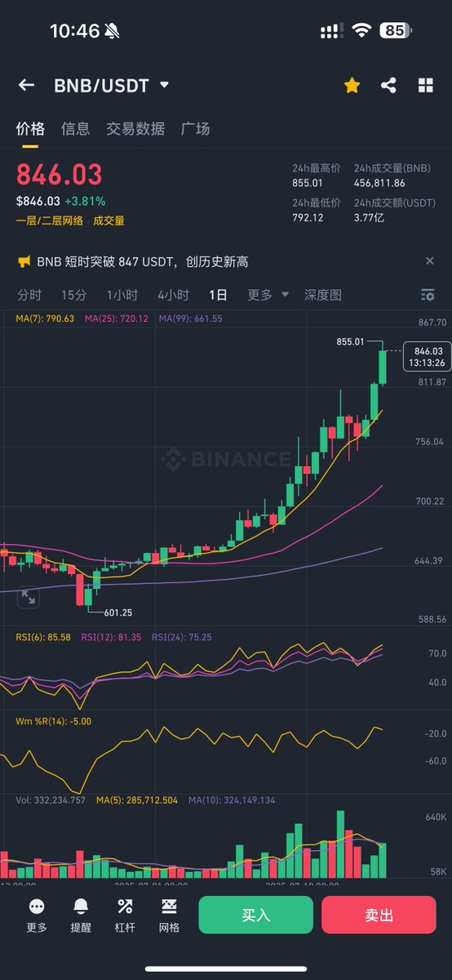
Task: Set a price alert via 提醒
Action: pyautogui.click(x=81, y=914)
